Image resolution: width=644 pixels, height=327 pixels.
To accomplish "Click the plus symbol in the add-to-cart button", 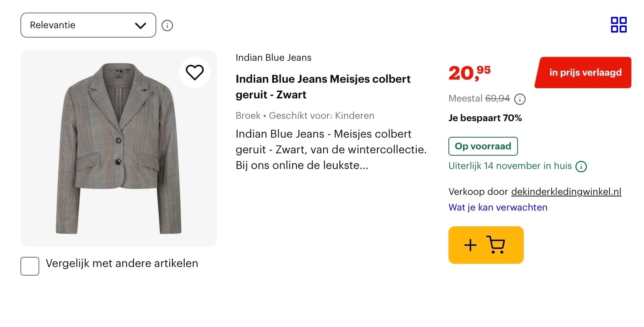I will pyautogui.click(x=470, y=245).
